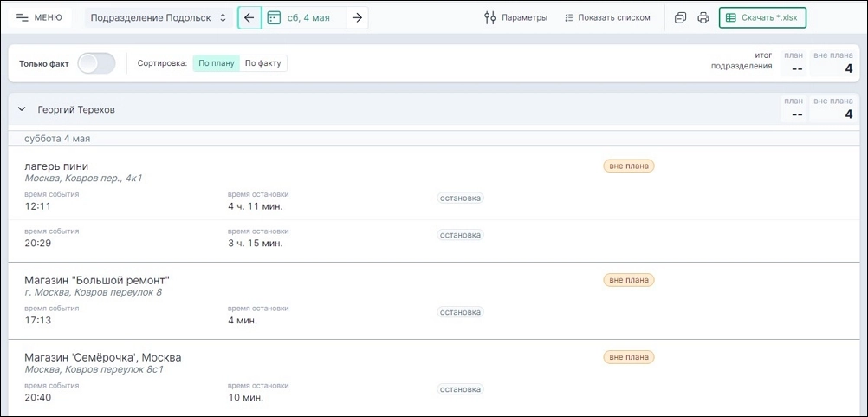
Task: Select По факту sorting option
Action: point(262,63)
